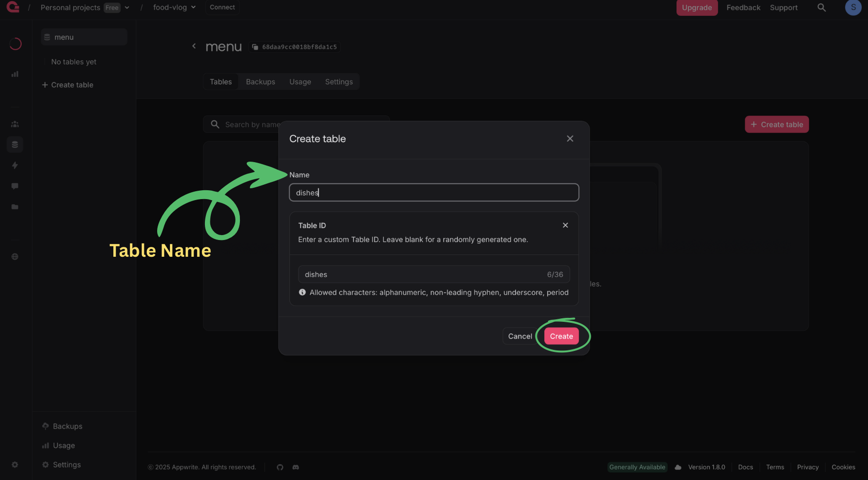Visit Appwrite's GitHub via the footer icon
The width and height of the screenshot is (868, 480).
(x=280, y=467)
